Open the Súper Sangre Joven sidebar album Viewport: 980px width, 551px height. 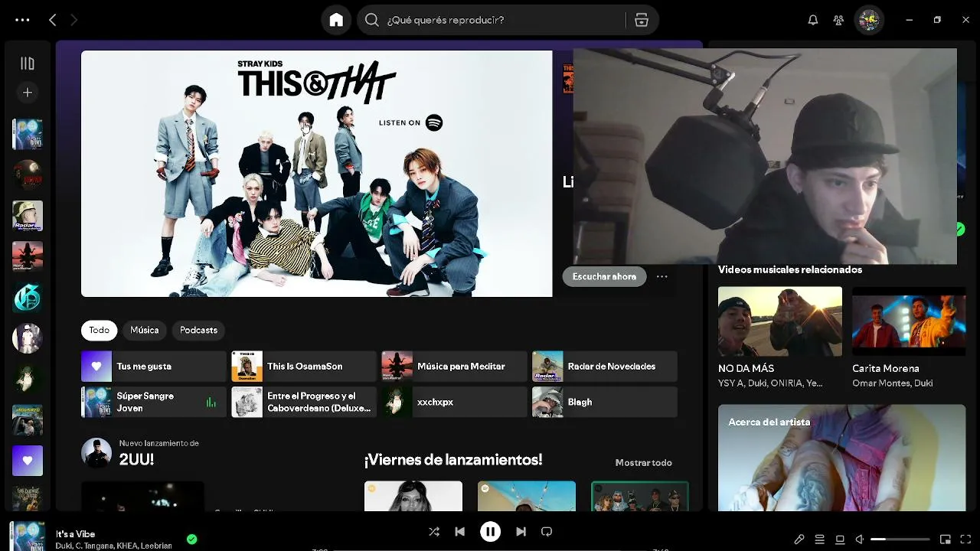click(x=28, y=134)
